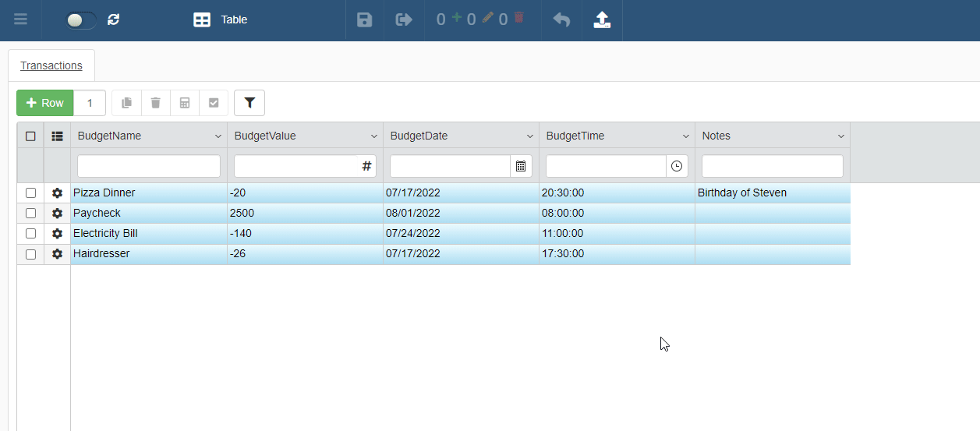The image size is (980, 431).
Task: Click the undo arrow icon
Action: point(561,19)
